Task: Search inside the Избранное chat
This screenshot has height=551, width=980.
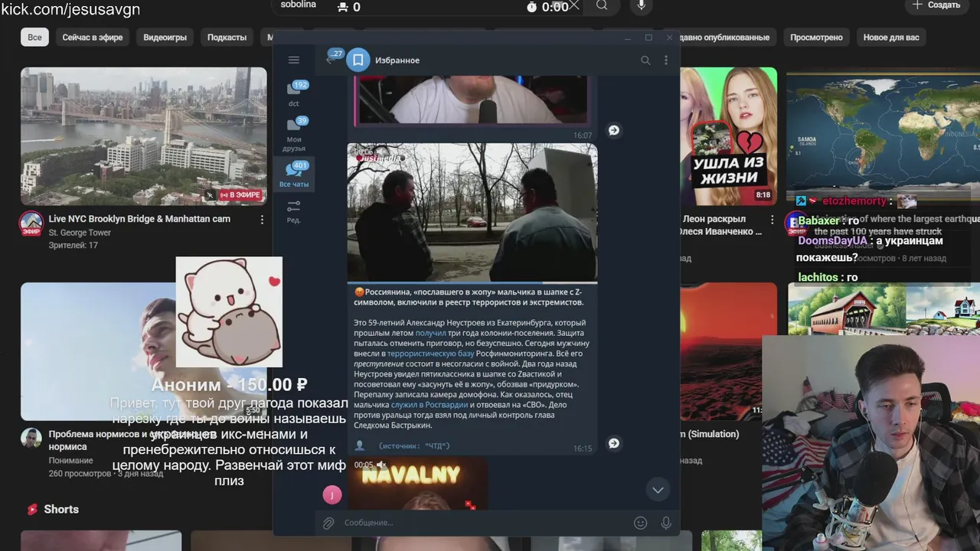Action: (x=645, y=60)
